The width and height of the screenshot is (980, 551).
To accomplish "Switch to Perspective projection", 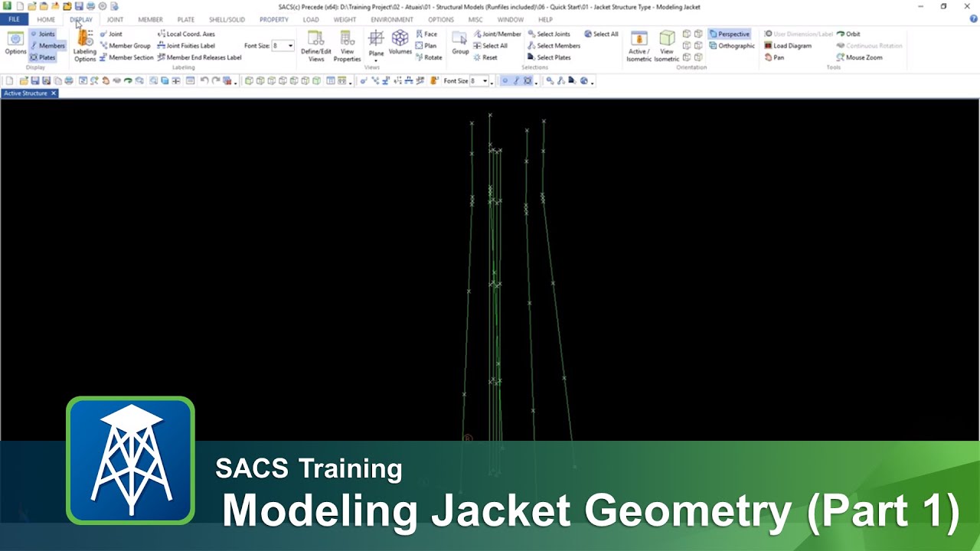I will tap(730, 34).
